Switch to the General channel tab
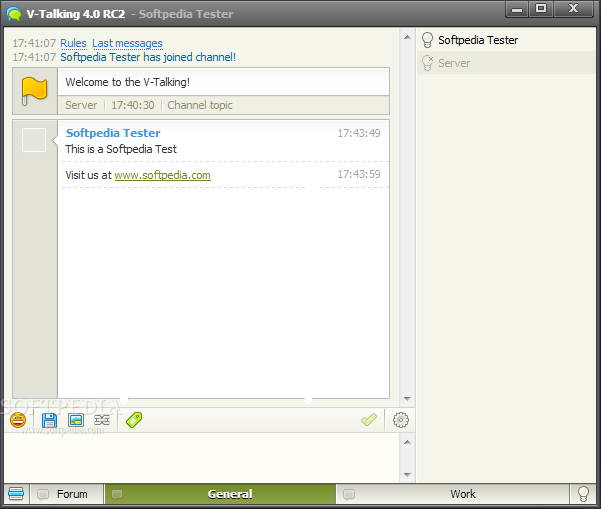601x509 pixels. point(220,494)
